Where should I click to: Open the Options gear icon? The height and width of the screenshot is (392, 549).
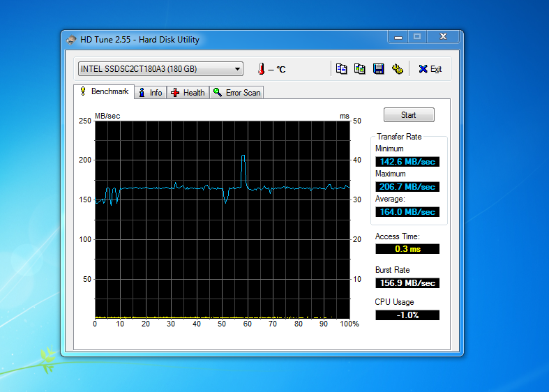[x=398, y=68]
